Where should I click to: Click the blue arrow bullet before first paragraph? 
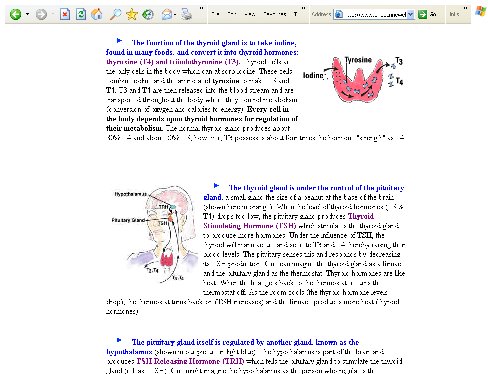tap(119, 41)
